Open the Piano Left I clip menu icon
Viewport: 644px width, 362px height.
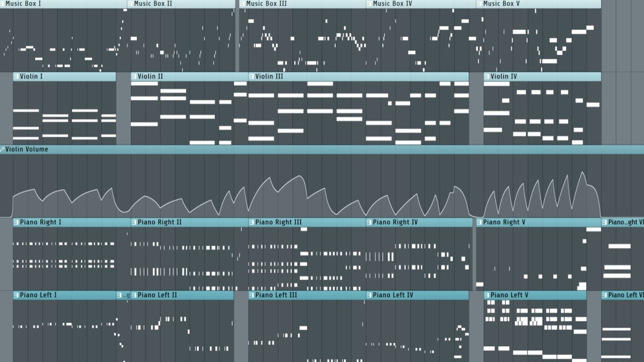pyautogui.click(x=16, y=295)
